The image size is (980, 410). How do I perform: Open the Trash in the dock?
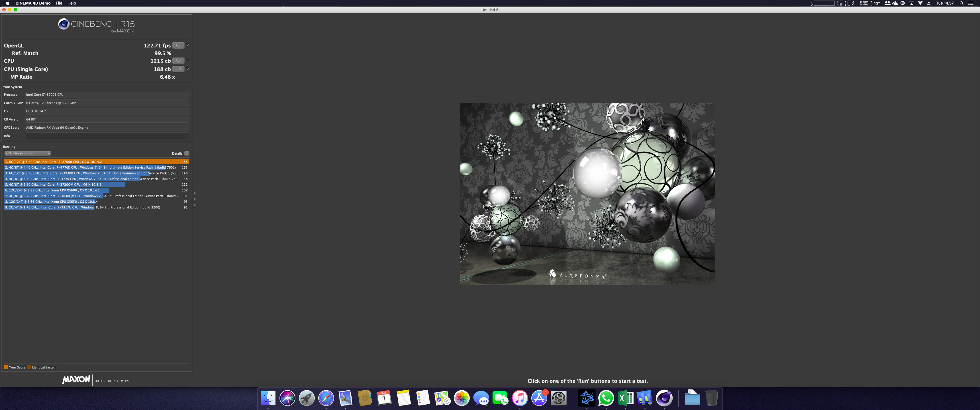tap(712, 398)
